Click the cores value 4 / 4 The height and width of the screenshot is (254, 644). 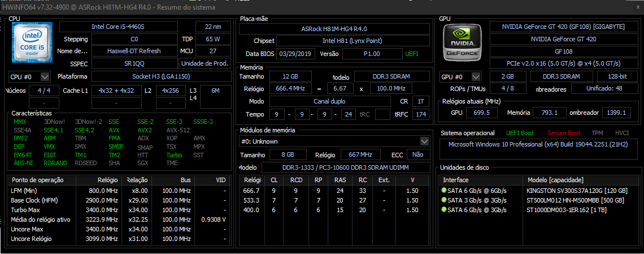pyautogui.click(x=44, y=91)
